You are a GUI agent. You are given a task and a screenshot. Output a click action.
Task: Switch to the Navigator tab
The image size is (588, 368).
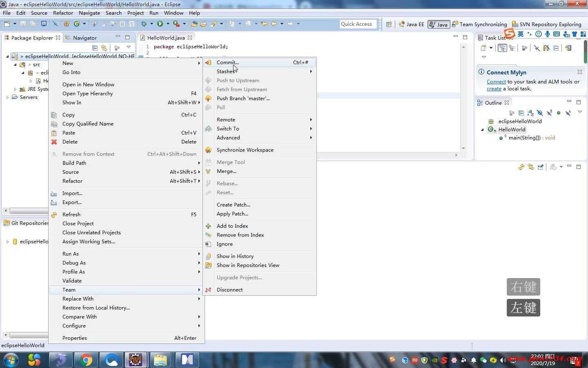click(81, 38)
